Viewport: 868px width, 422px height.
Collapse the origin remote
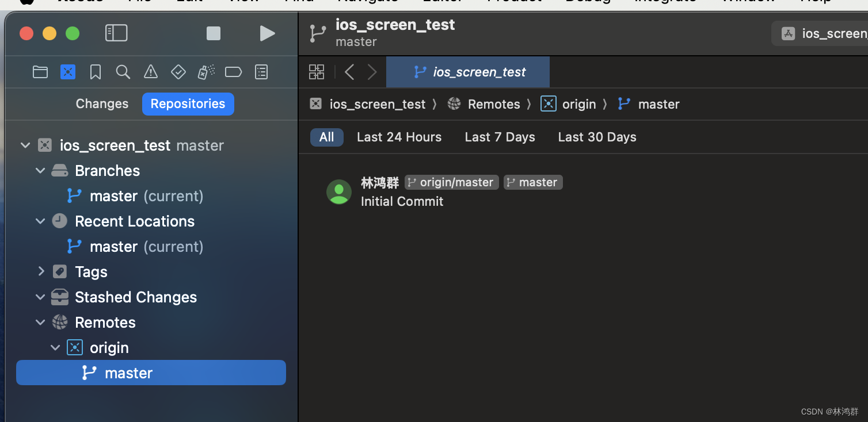55,348
